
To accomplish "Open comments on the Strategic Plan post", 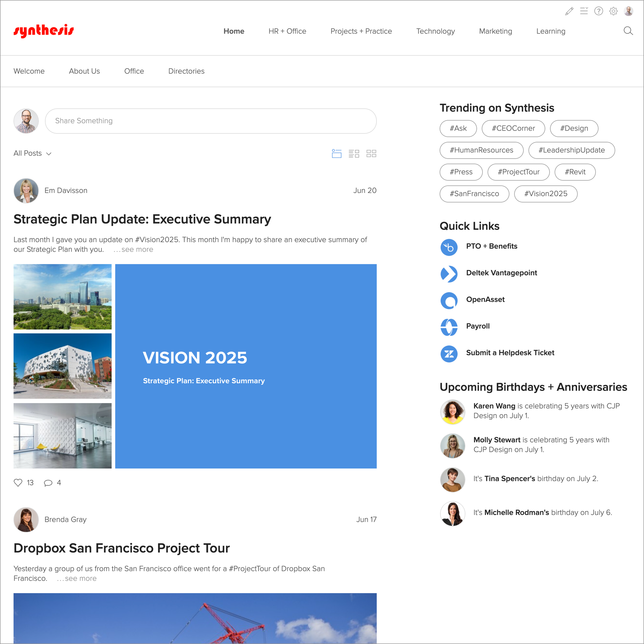I will 48,483.
